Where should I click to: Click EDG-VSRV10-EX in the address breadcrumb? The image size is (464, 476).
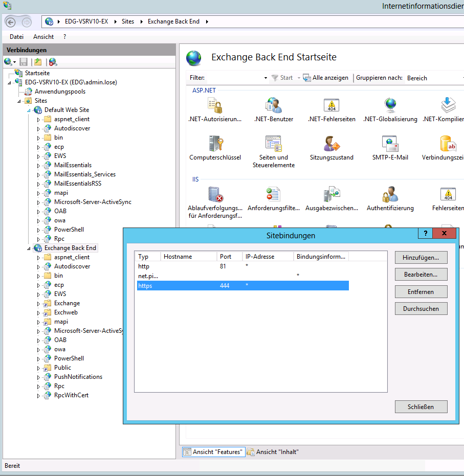(86, 21)
